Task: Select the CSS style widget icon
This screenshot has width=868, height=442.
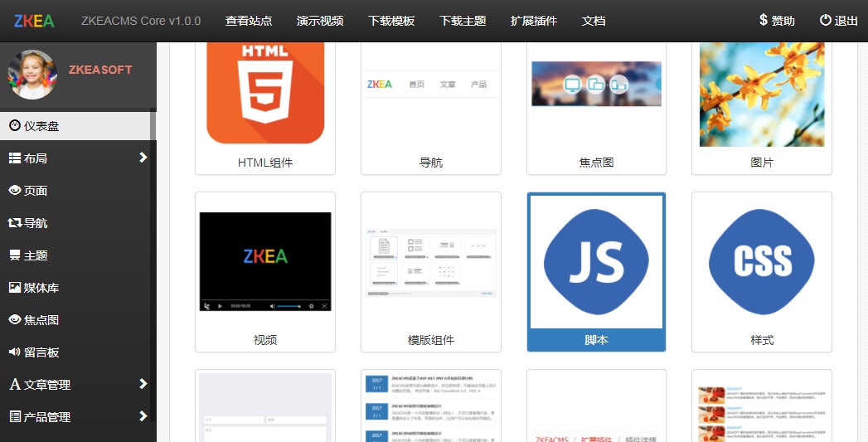Action: click(762, 262)
